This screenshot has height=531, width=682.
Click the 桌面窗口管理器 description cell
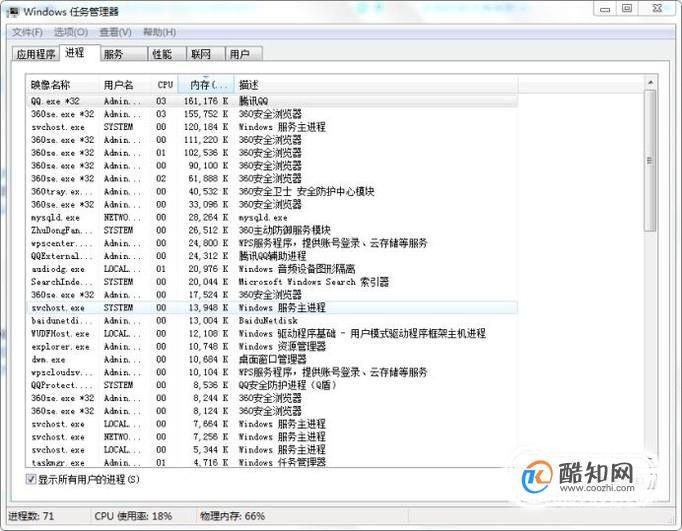click(x=272, y=359)
